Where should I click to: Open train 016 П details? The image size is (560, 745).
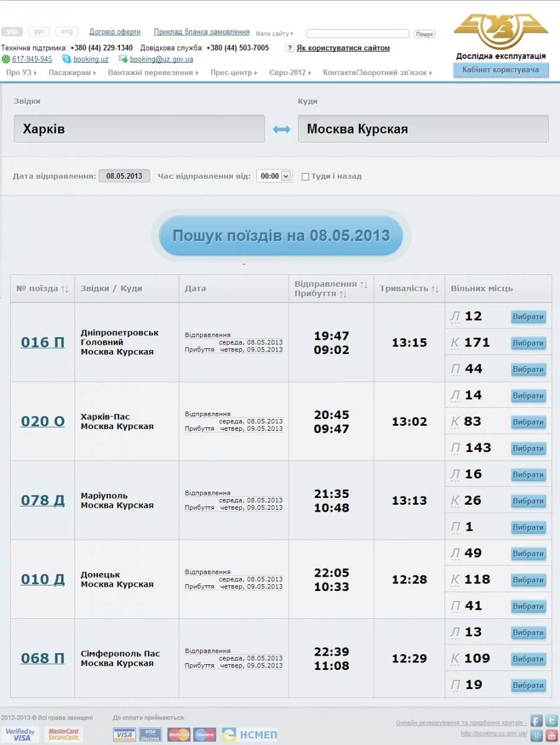coord(43,342)
